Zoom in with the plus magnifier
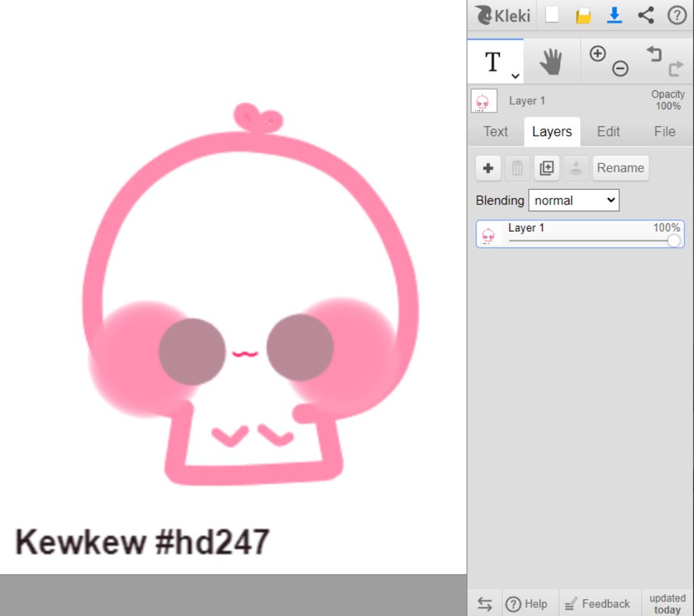Viewport: 694px width, 616px height. pos(598,54)
